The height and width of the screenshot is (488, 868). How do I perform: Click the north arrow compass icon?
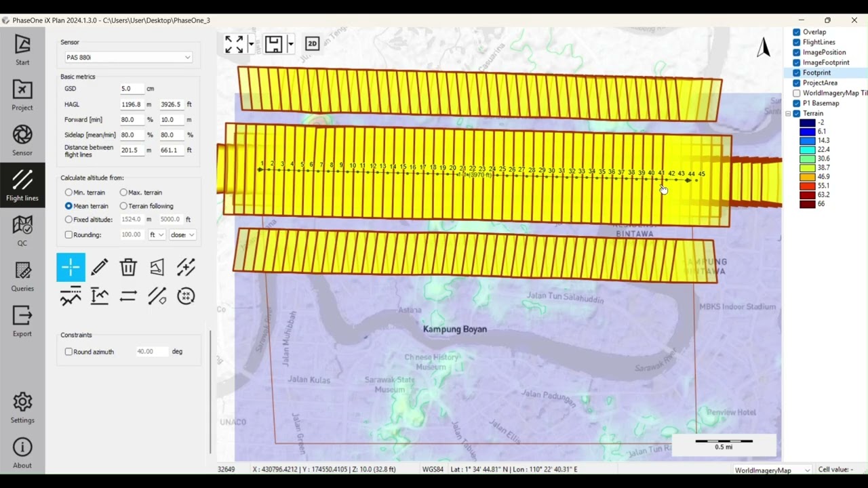[x=764, y=47]
